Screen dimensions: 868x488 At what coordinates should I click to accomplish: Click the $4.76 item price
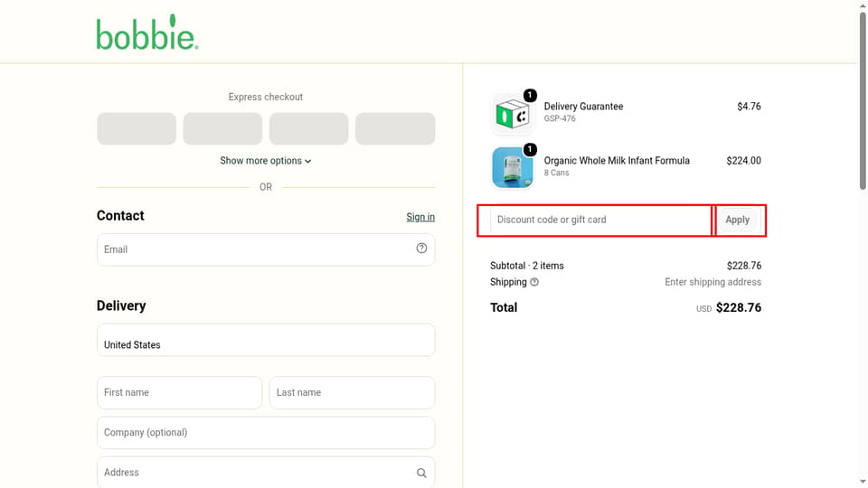coord(749,107)
